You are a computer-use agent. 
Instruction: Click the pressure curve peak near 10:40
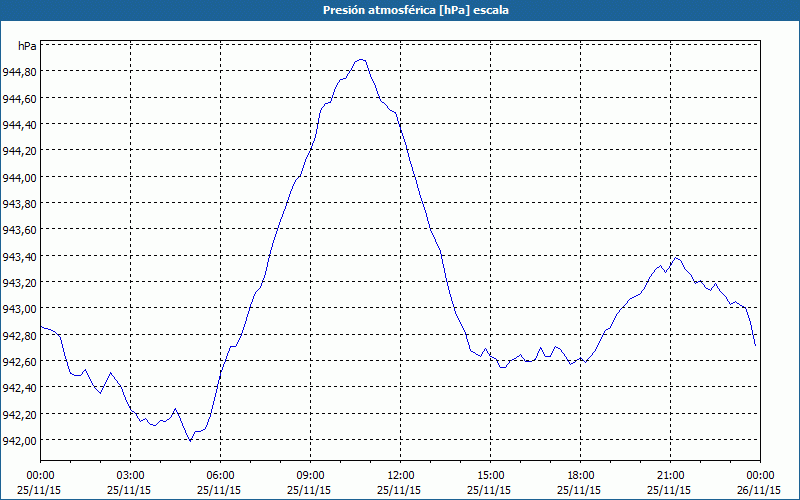(x=361, y=60)
